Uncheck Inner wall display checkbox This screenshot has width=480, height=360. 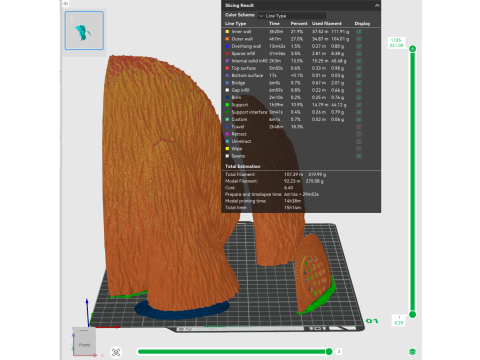[359, 32]
